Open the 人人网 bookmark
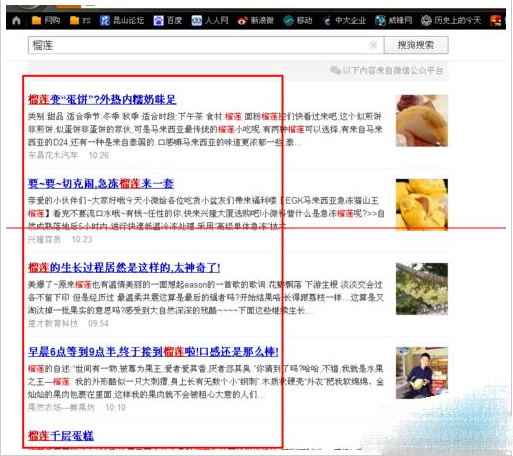 (210, 21)
